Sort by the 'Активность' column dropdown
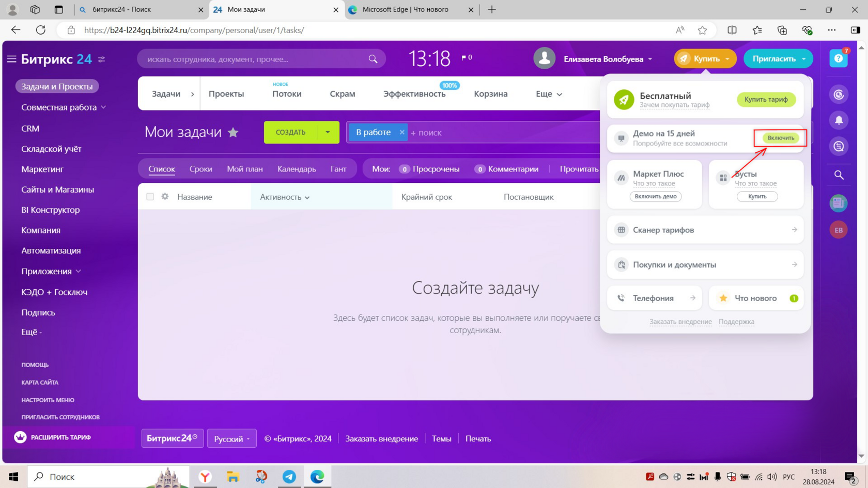 [x=285, y=197]
